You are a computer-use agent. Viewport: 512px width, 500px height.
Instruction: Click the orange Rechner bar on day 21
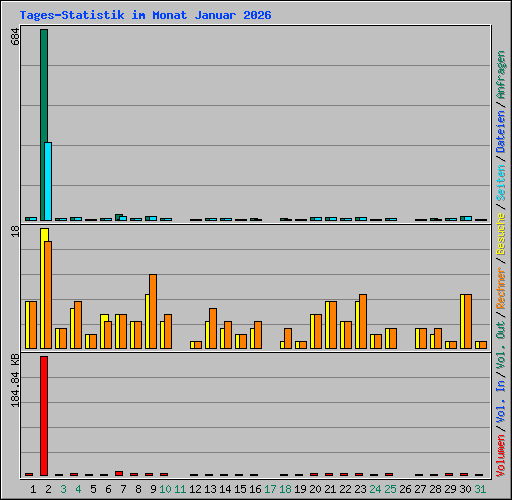333,325
